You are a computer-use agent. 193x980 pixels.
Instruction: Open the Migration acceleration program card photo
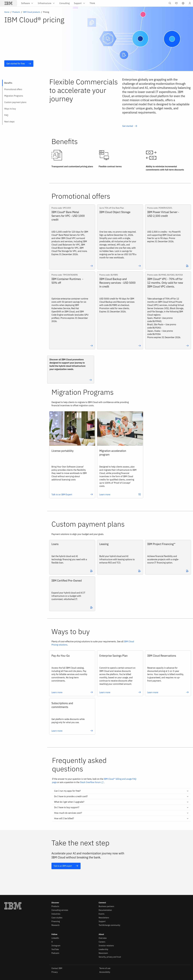pos(120,428)
